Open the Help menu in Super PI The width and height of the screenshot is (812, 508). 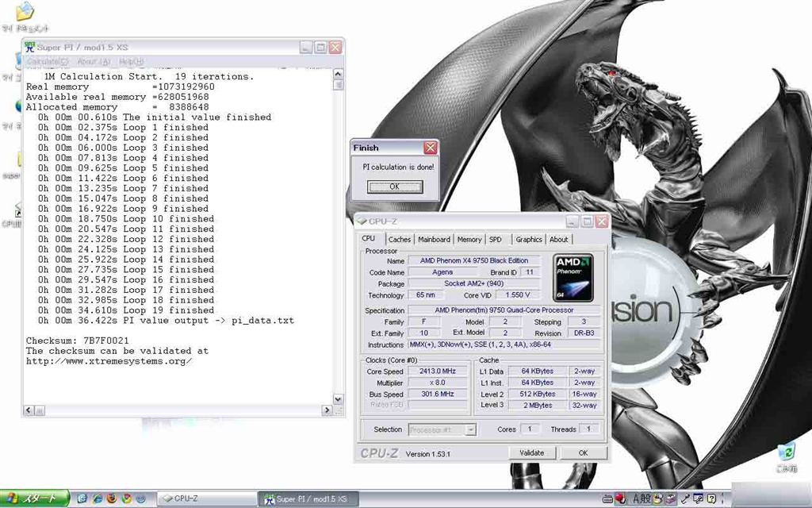[131, 62]
